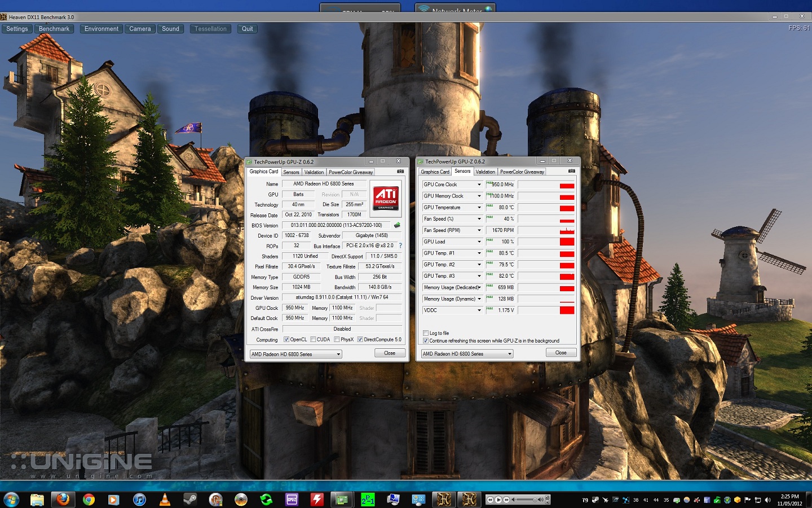Click the green sync arrows taskbar icon
812x508 pixels.
pos(266,500)
